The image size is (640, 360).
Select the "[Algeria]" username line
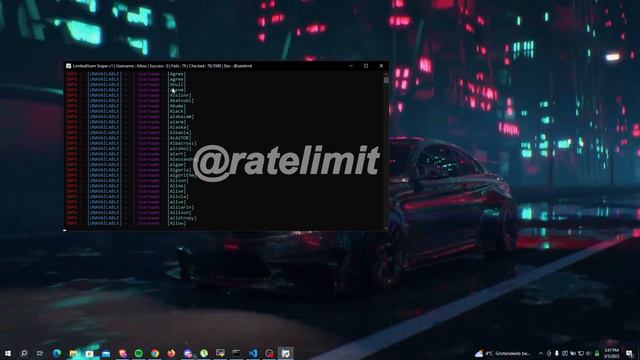180,170
